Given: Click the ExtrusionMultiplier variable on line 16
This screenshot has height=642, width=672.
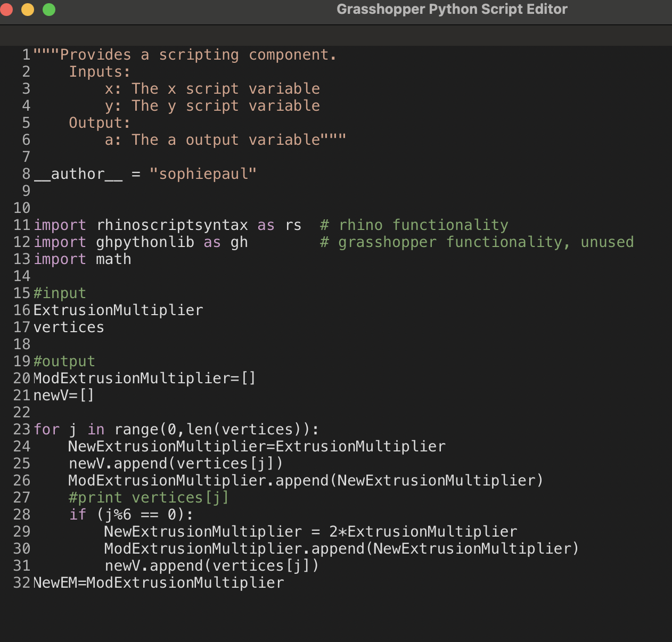Looking at the screenshot, I should [x=118, y=310].
